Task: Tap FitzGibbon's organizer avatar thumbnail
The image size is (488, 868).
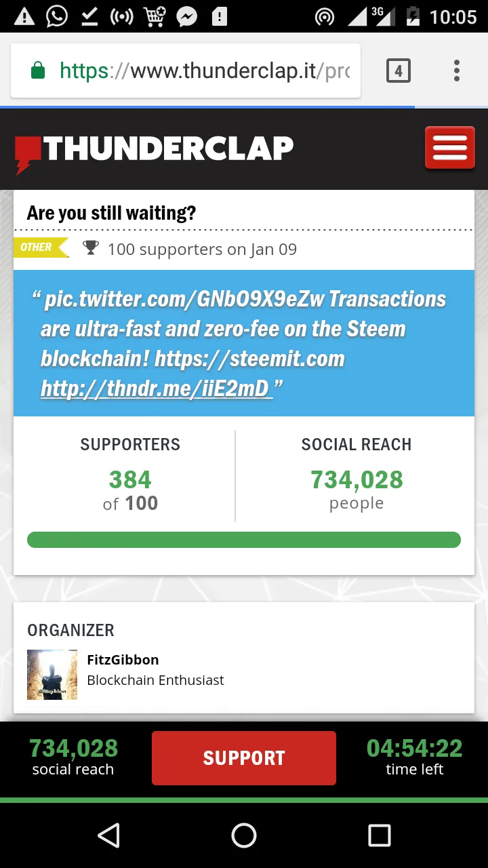Action: (52, 675)
